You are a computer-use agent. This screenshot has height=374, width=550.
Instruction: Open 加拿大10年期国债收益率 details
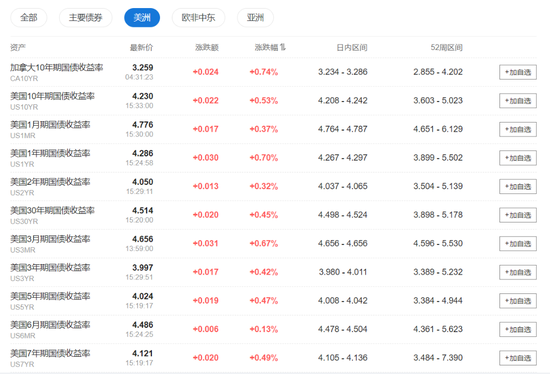[x=56, y=67]
